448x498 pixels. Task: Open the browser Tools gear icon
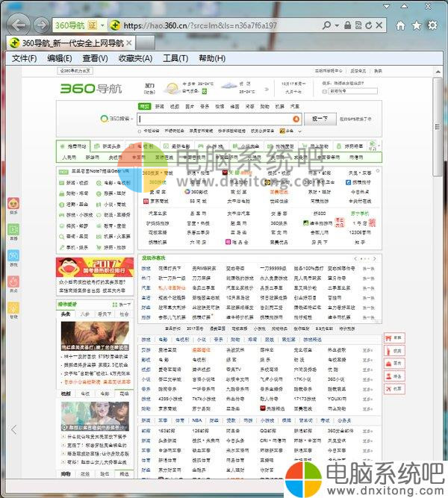pos(432,25)
